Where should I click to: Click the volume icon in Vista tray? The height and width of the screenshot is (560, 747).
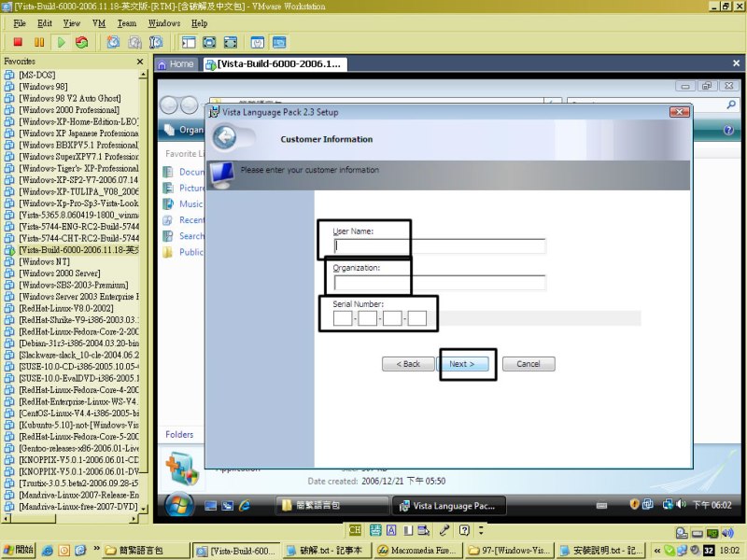681,504
